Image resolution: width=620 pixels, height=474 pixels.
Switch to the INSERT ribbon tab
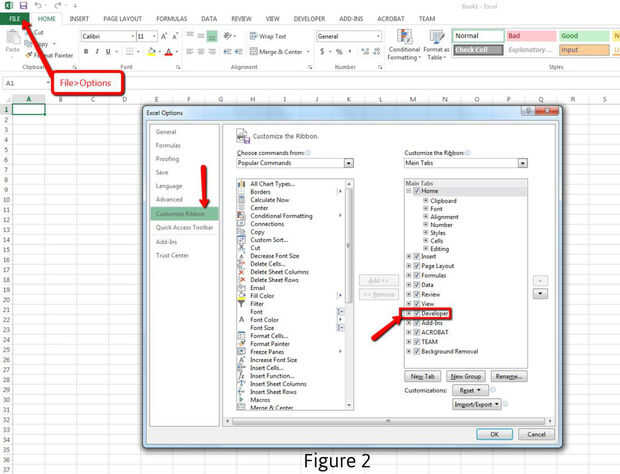point(79,19)
